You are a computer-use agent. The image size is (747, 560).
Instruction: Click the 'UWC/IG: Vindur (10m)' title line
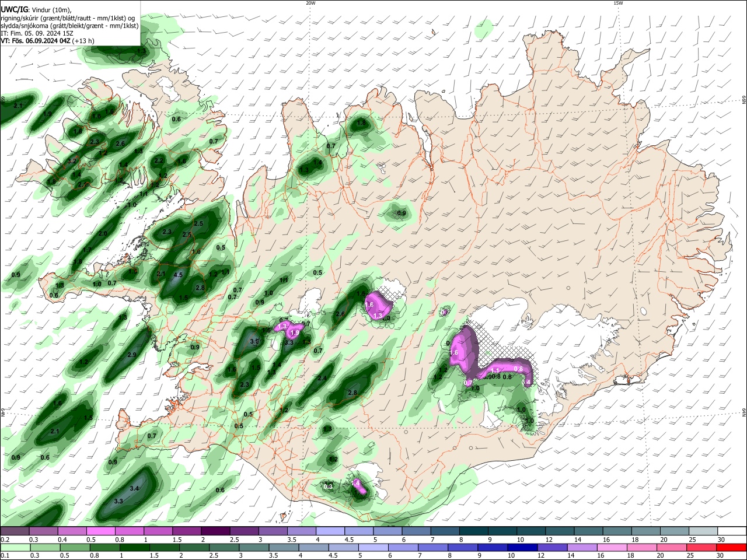coord(36,10)
